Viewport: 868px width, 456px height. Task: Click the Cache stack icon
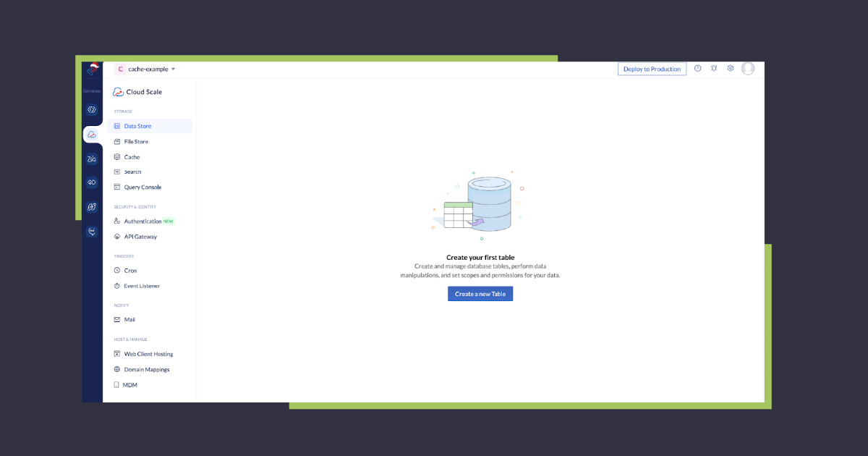point(117,157)
